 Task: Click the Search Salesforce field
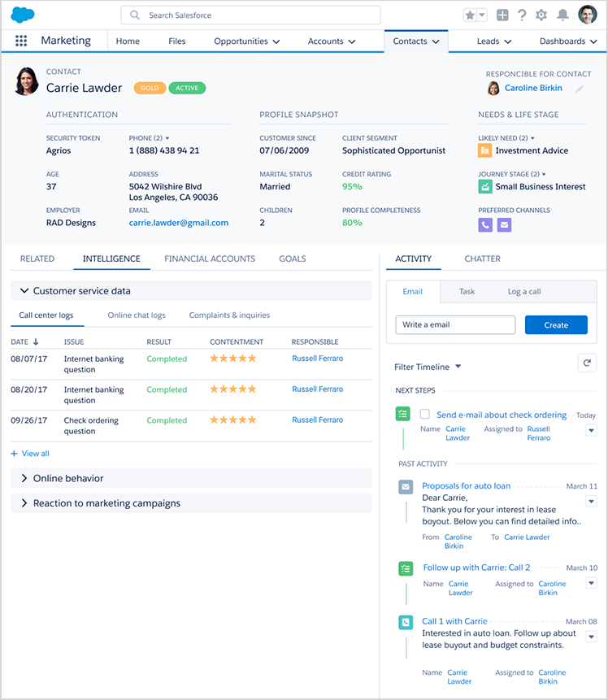tap(250, 15)
